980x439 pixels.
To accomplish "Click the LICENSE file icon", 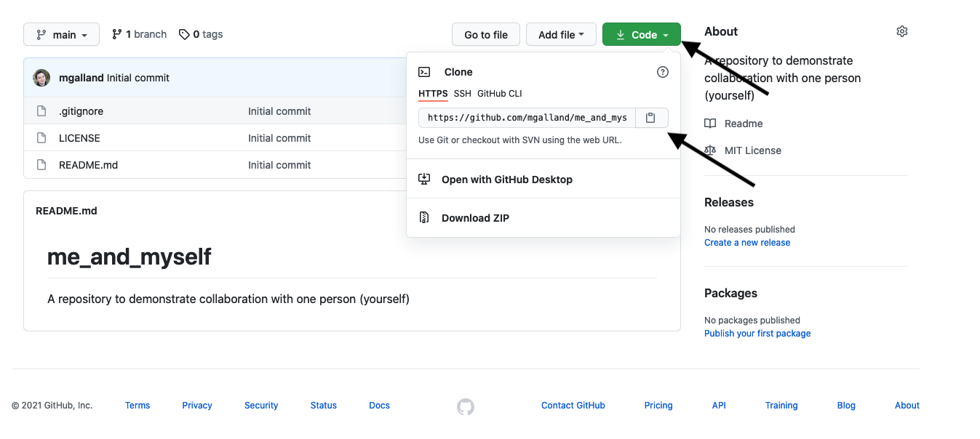I will (41, 138).
